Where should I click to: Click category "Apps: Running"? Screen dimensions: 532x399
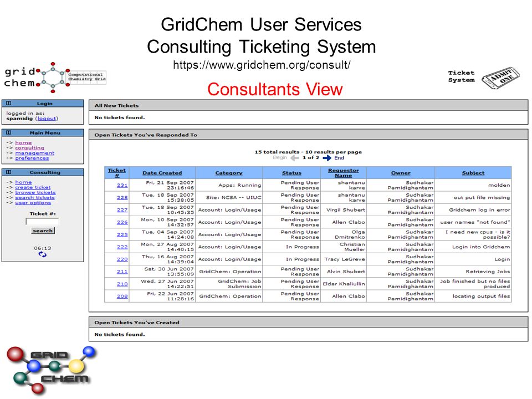tap(240, 185)
